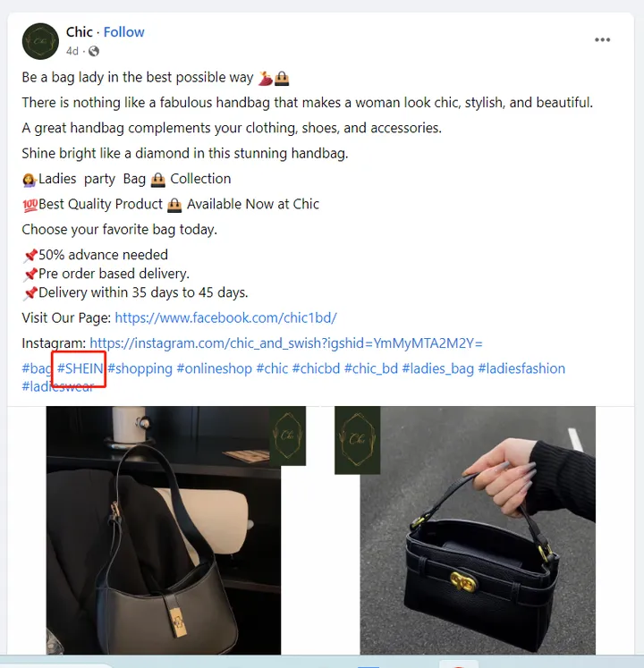Click the Chic logo on right bag photo

coord(357,440)
